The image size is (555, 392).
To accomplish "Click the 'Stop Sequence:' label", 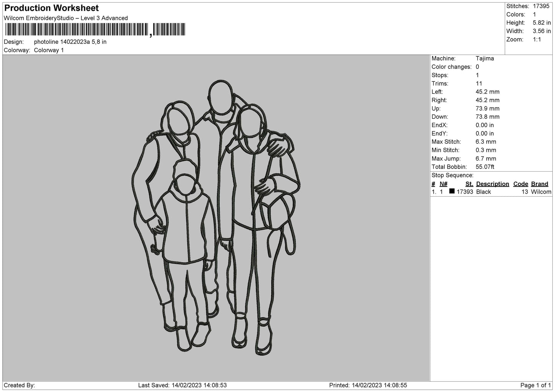I will tap(452, 175).
